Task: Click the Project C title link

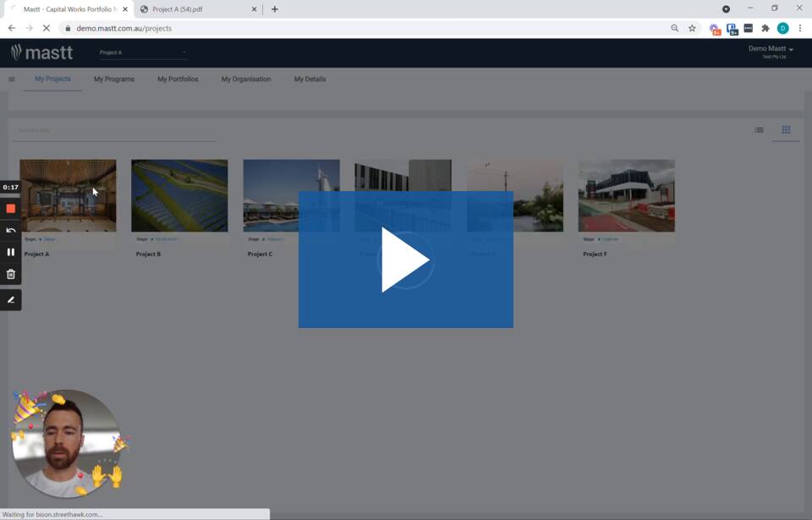Action: coord(260,255)
